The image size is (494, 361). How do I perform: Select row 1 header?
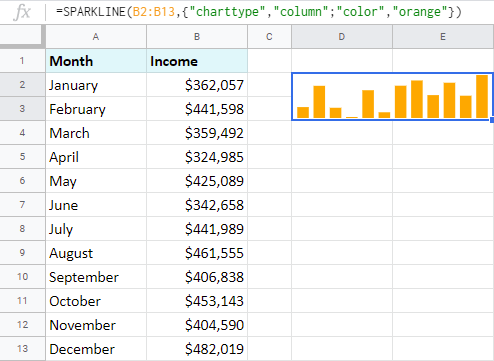click(22, 61)
